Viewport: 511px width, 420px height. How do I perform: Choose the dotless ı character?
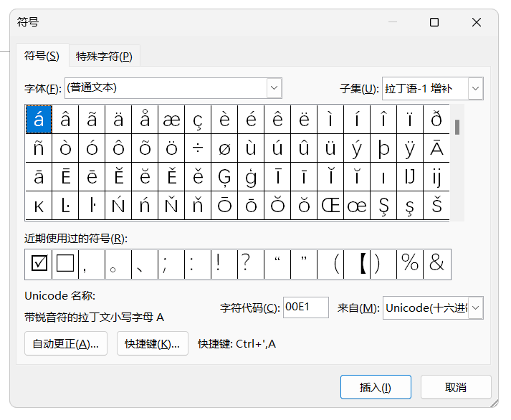[383, 177]
